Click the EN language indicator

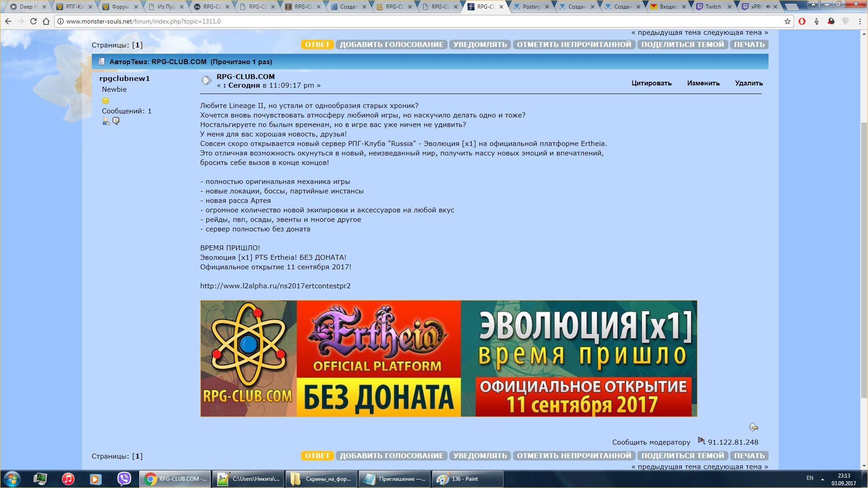810,478
